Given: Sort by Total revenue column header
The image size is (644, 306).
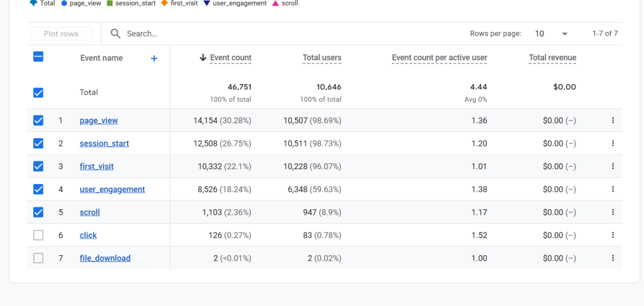Looking at the screenshot, I should tap(552, 58).
